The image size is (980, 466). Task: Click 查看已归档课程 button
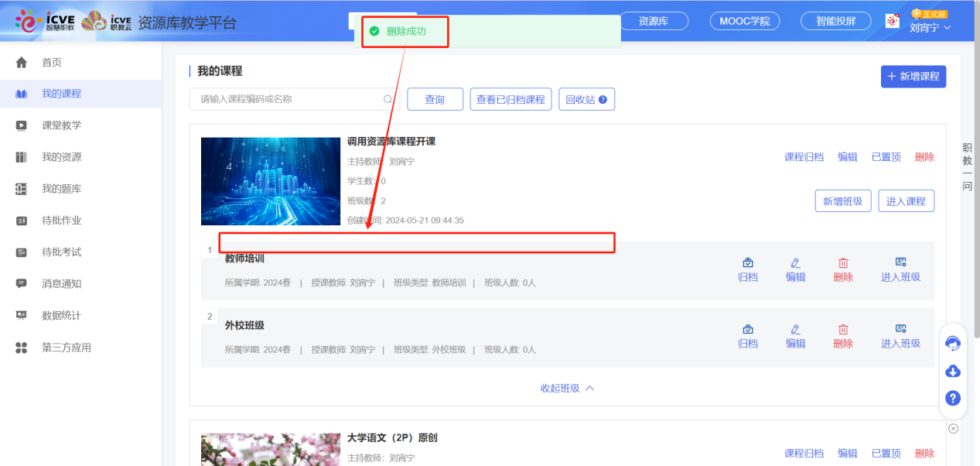coord(510,99)
